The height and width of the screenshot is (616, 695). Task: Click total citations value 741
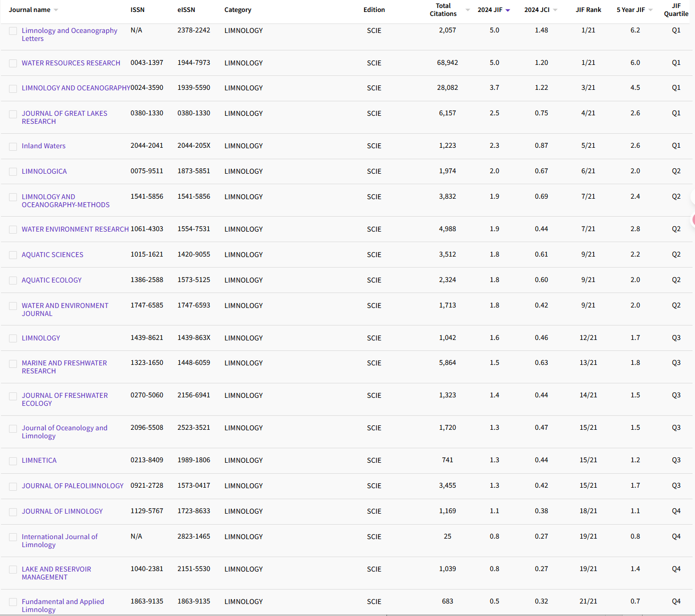pos(447,460)
